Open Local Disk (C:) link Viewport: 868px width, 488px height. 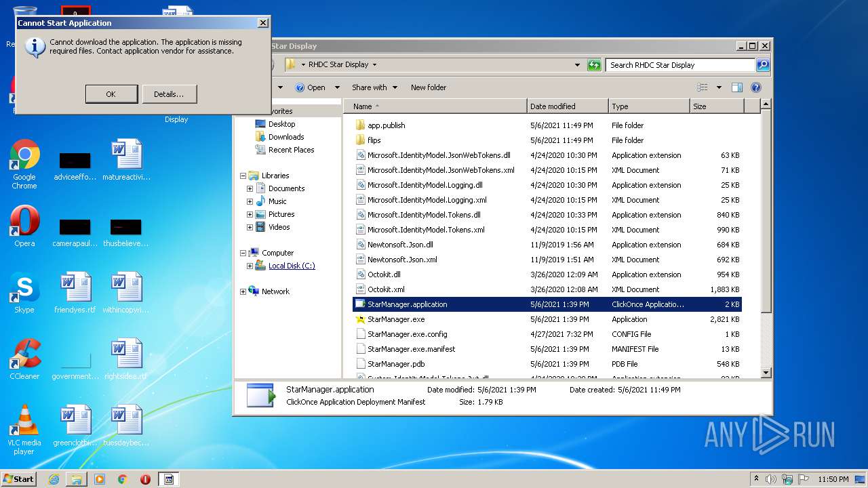(292, 266)
